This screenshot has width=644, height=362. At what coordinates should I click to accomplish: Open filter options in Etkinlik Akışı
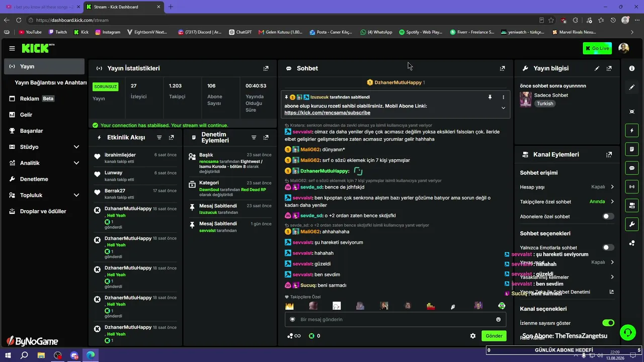159,137
